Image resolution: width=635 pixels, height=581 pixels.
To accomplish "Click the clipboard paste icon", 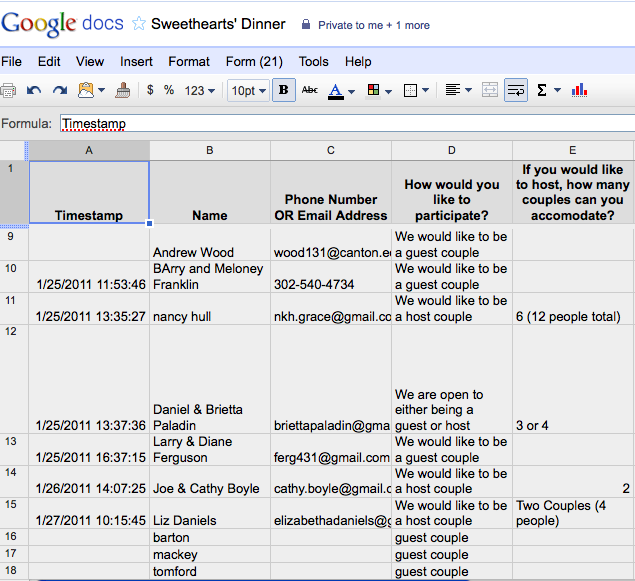I will pos(86,90).
